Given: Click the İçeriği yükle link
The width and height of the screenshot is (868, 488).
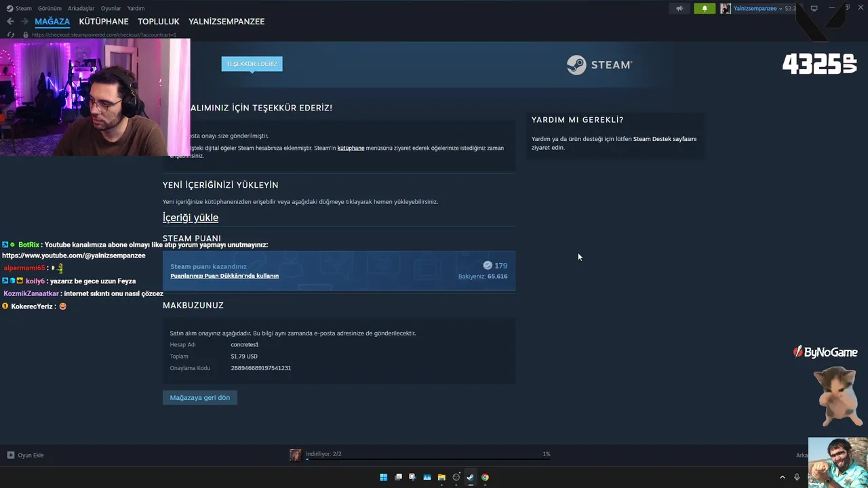Looking at the screenshot, I should 191,218.
